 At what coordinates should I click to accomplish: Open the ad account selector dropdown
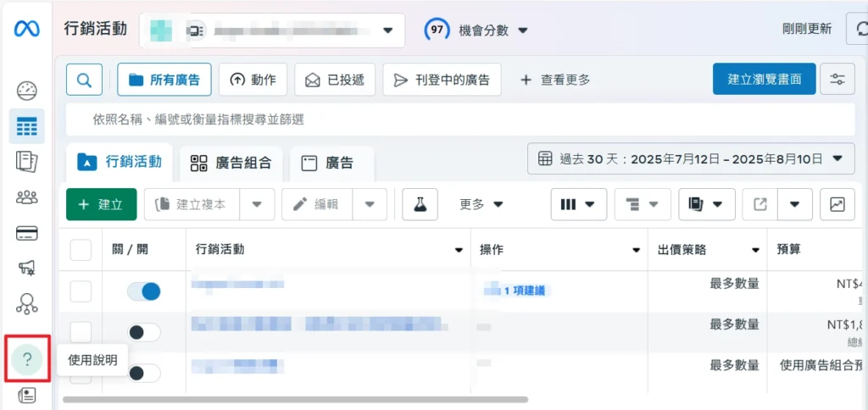[x=272, y=30]
